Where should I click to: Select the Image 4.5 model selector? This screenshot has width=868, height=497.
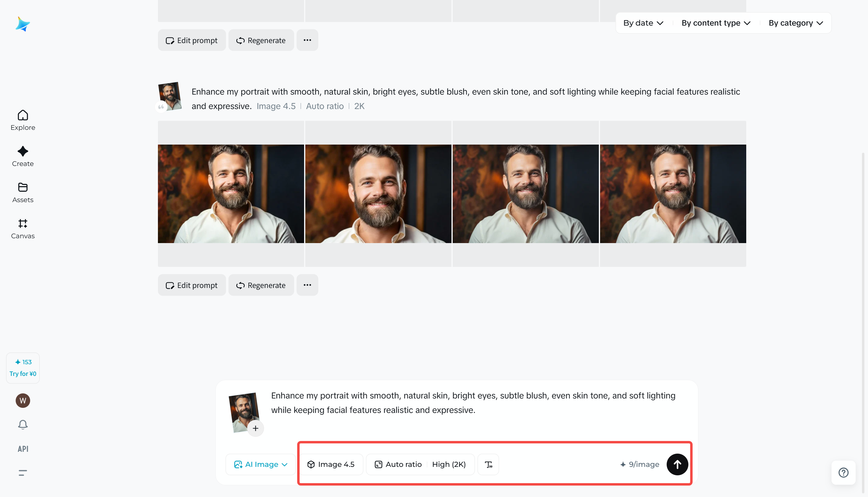point(331,464)
